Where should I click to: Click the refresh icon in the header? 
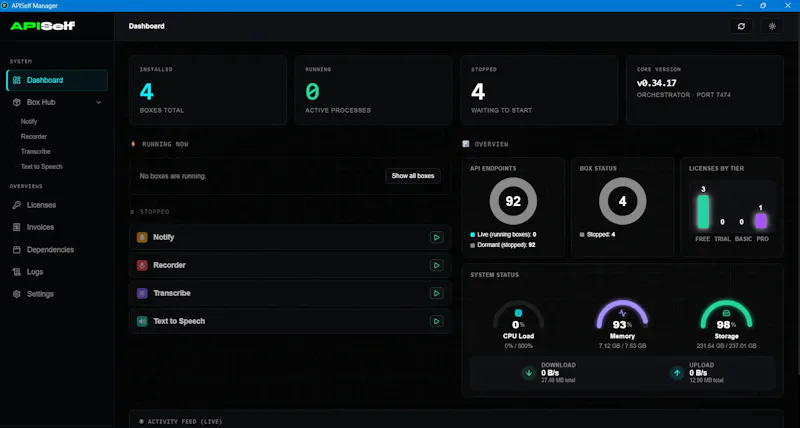(x=741, y=26)
